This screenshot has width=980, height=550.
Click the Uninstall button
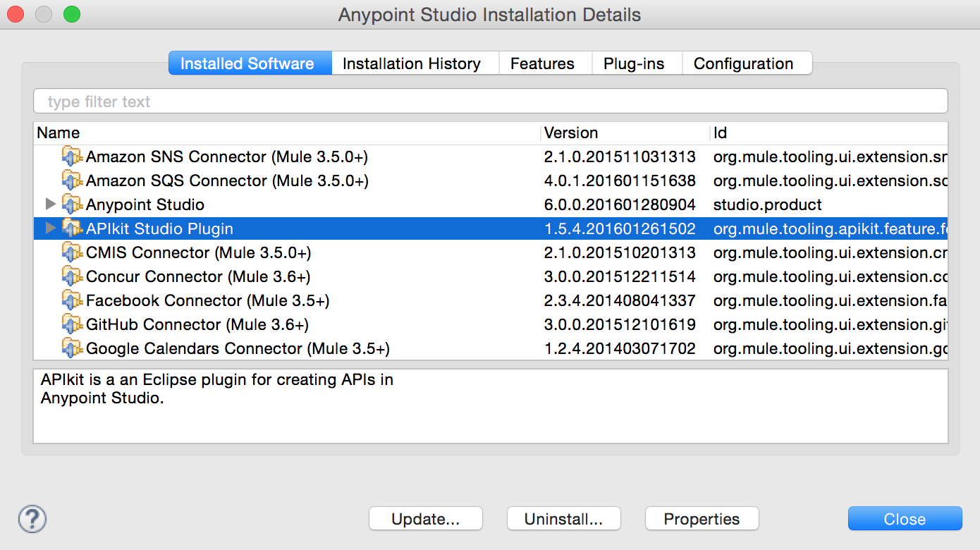pyautogui.click(x=563, y=518)
